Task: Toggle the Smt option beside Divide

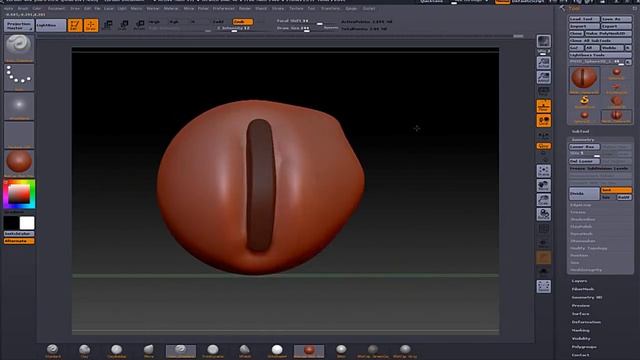Action: [616, 190]
